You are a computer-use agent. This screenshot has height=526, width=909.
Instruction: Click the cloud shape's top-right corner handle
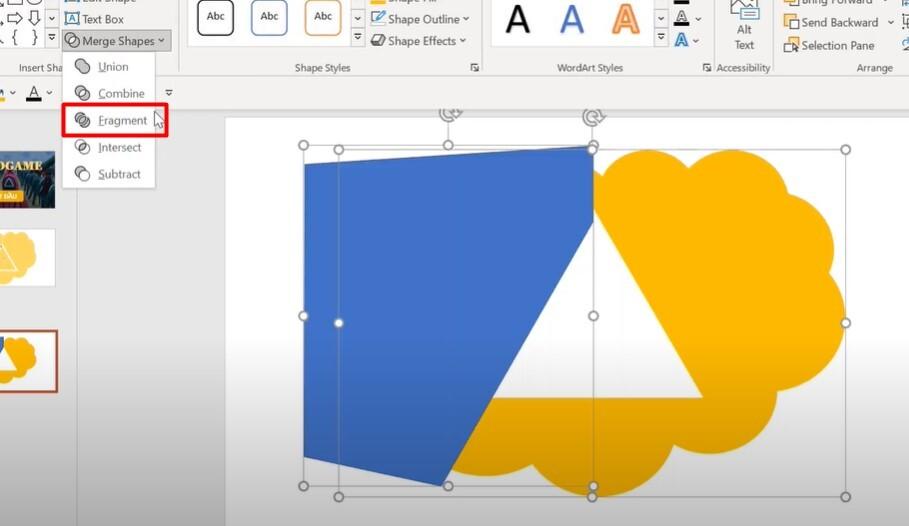[845, 150]
